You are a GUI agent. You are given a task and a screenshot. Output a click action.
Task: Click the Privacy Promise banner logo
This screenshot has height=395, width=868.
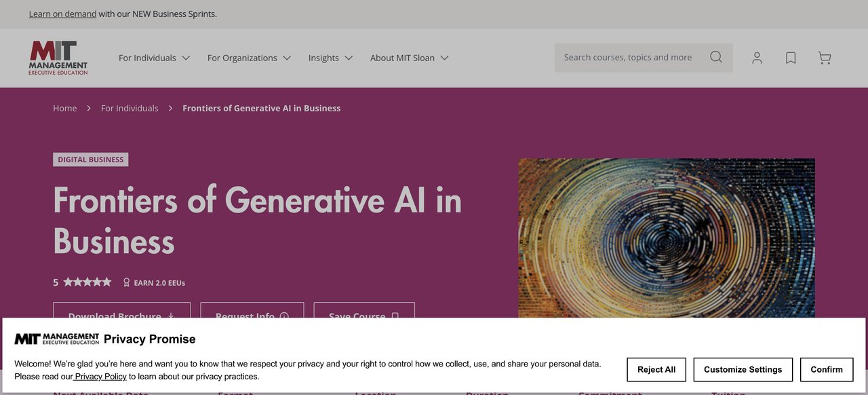coord(57,339)
